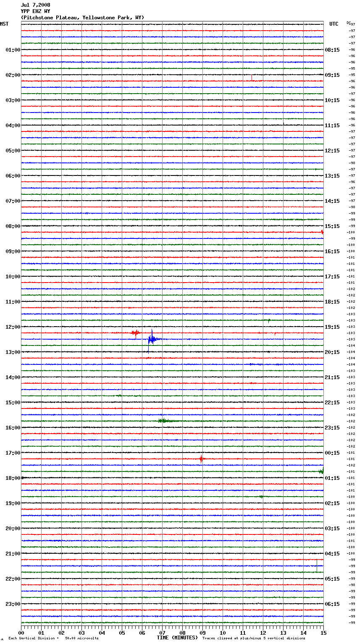The image size is (357, 644).
Task: Click the 'MST' time zone header
Action: tap(4, 24)
